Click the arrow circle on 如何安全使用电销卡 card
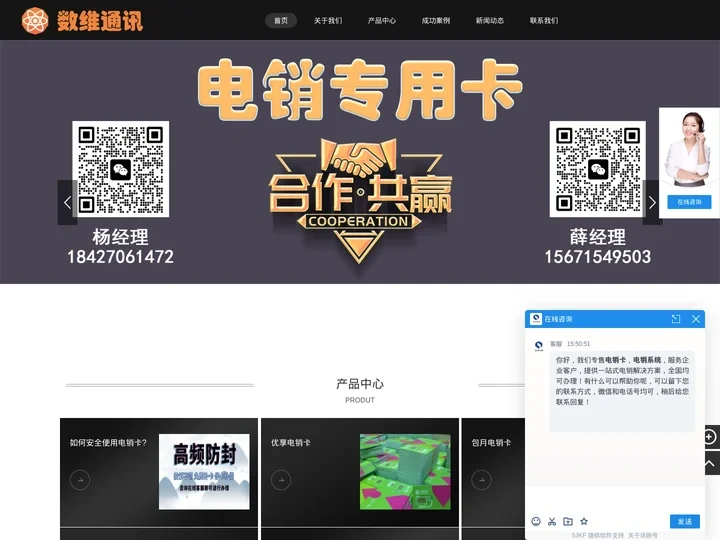Screen dimensions: 720x540 (x=80, y=480)
